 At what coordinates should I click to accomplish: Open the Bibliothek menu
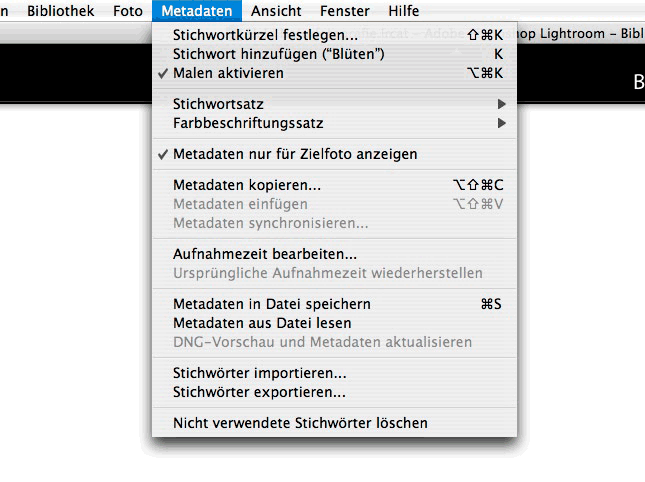click(x=60, y=11)
